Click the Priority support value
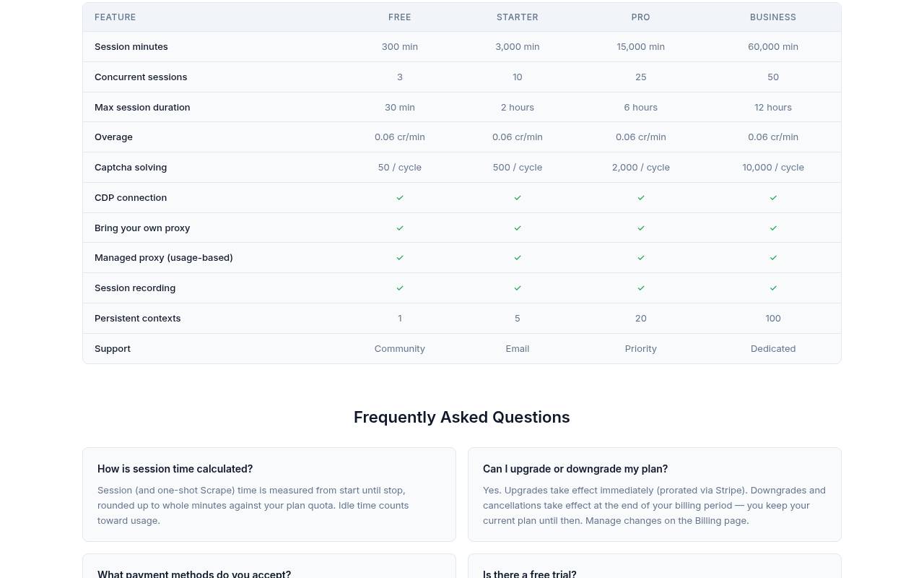The height and width of the screenshot is (578, 924). tap(641, 348)
